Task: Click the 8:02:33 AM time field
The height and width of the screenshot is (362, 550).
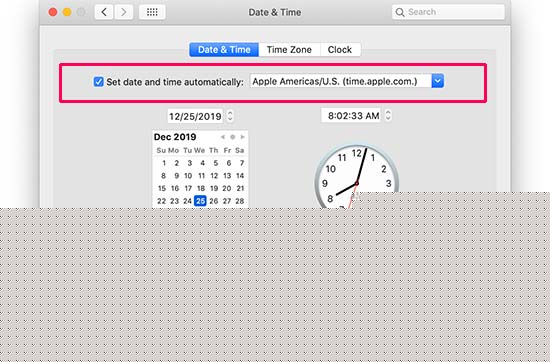Action: click(x=351, y=115)
